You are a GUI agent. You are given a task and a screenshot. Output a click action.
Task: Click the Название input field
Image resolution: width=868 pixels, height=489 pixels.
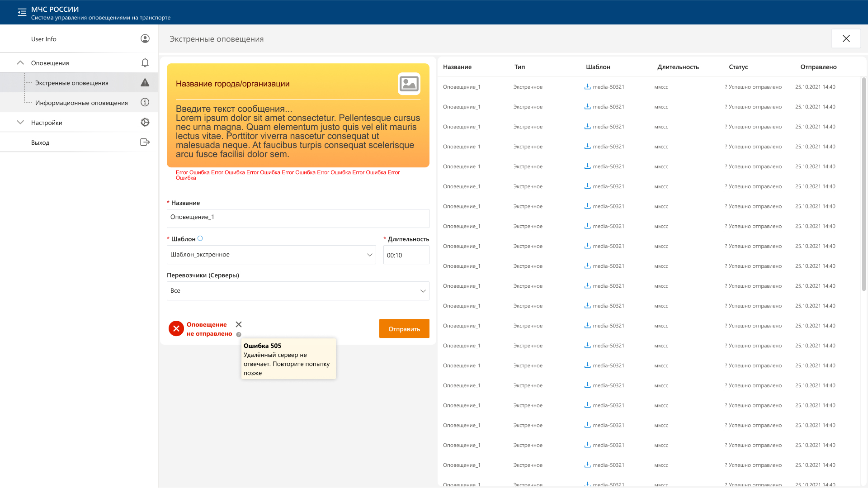point(298,218)
